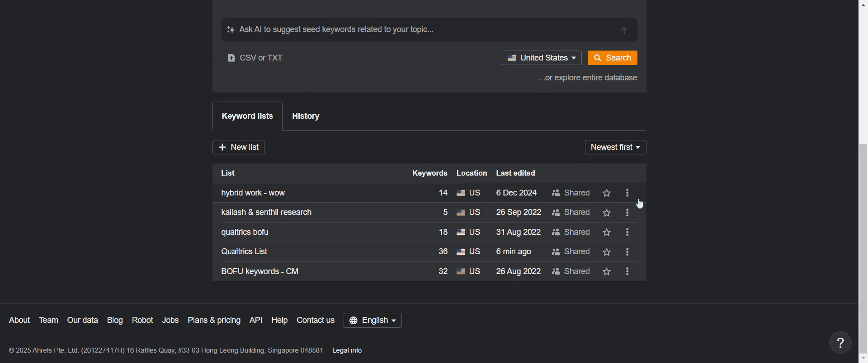Open the Help footer link
The image size is (868, 363).
click(279, 321)
